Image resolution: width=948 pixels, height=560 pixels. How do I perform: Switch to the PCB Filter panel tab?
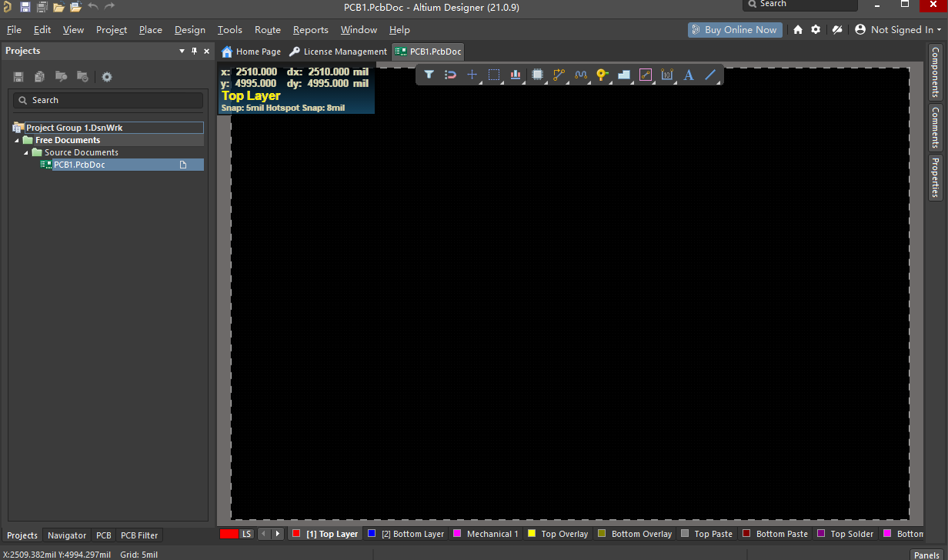[x=139, y=535]
